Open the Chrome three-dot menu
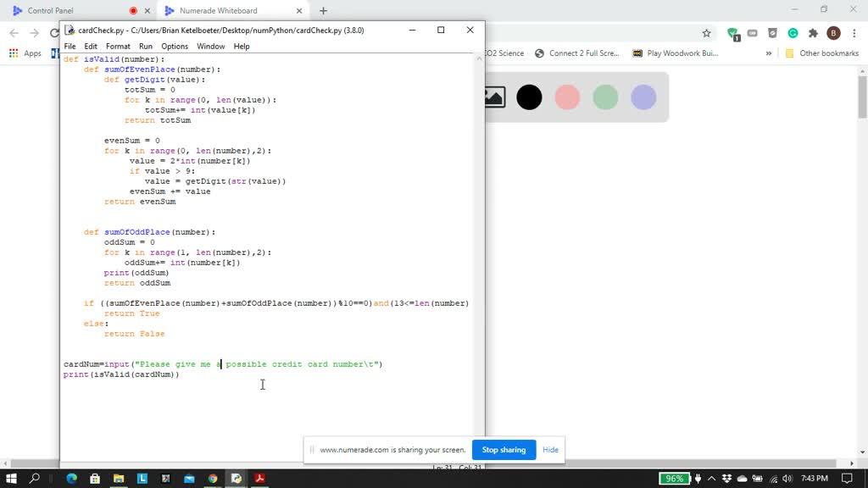This screenshot has height=488, width=868. pyautogui.click(x=853, y=33)
